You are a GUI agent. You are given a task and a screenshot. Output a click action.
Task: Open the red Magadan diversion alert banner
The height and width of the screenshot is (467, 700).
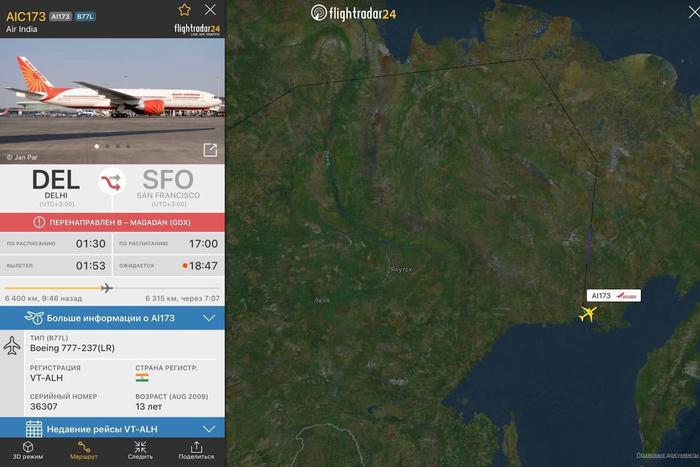pos(112,222)
